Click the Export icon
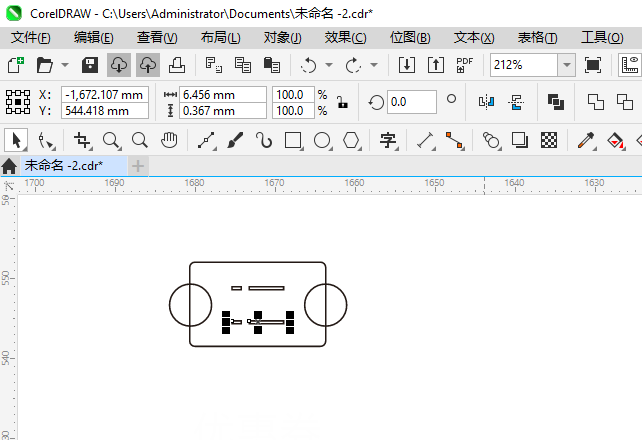The width and height of the screenshot is (642, 440). [436, 65]
